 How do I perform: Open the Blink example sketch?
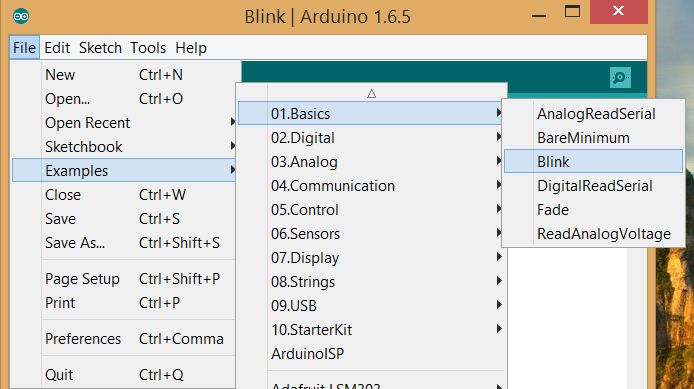point(594,162)
